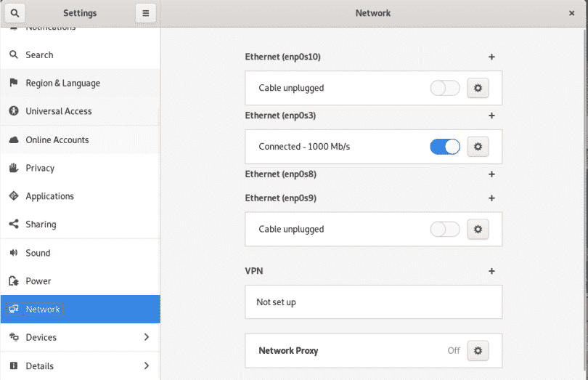Add a profile to Ethernet enp0s9

(491, 198)
